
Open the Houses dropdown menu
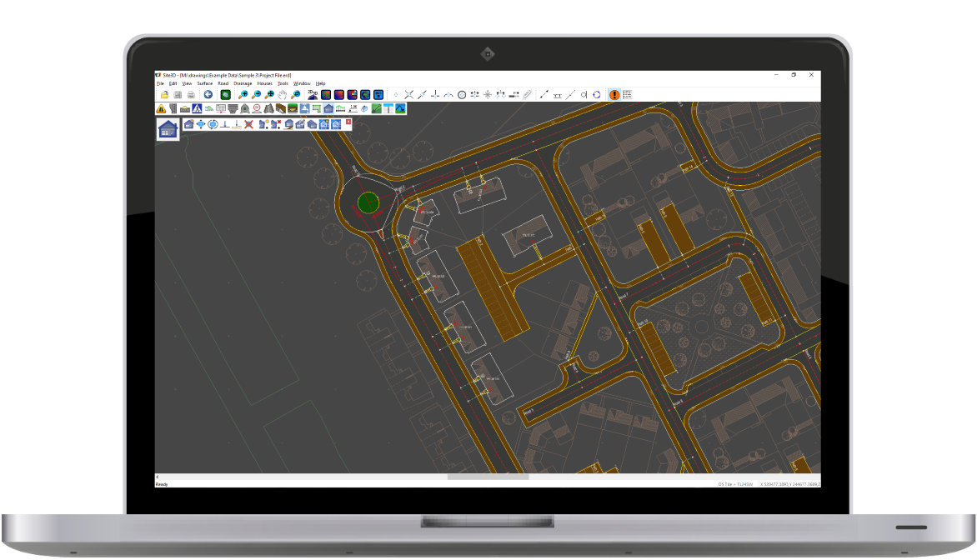[x=264, y=83]
